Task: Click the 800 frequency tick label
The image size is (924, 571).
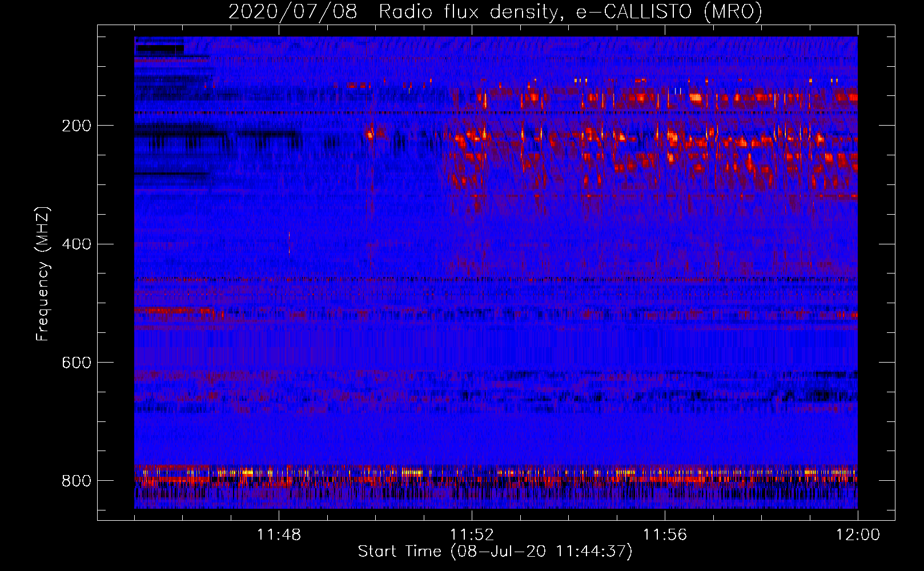Action: point(77,481)
